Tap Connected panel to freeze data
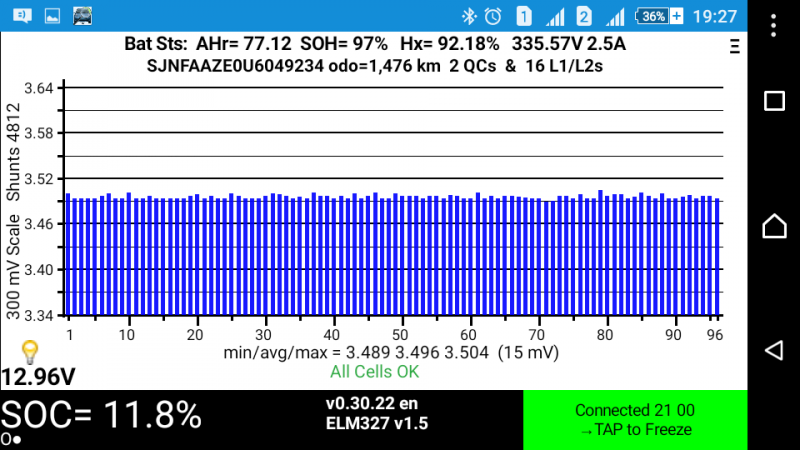Image resolution: width=800 pixels, height=450 pixels. point(635,420)
